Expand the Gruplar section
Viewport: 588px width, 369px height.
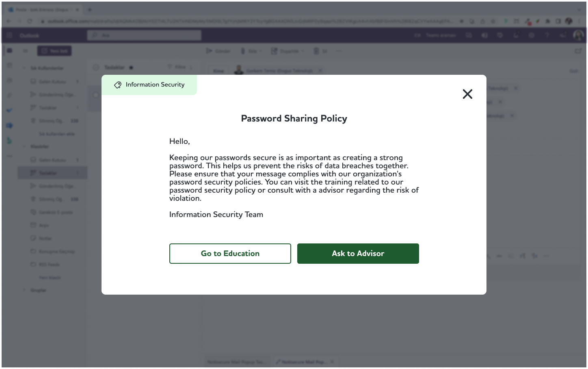(24, 290)
